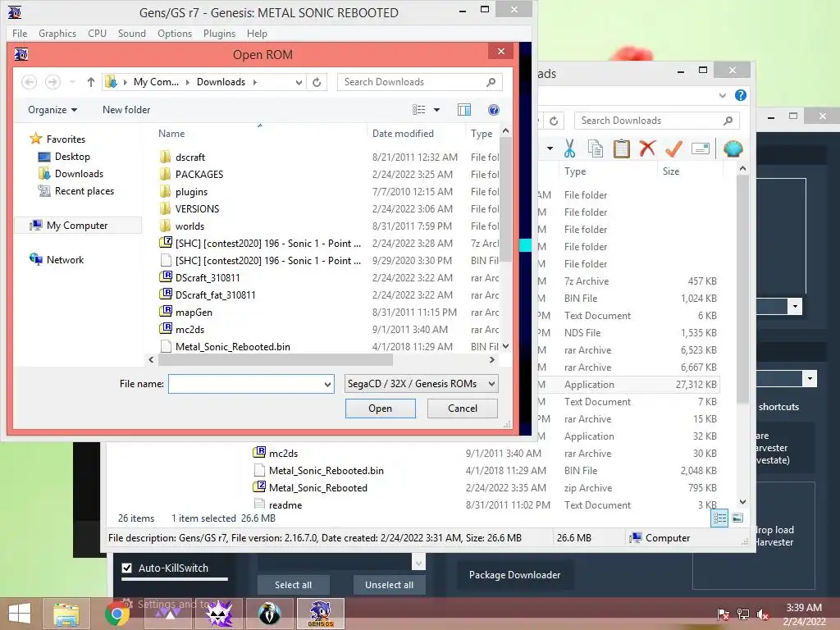
Task: Select the readme text document in Explorer
Action: pos(285,505)
